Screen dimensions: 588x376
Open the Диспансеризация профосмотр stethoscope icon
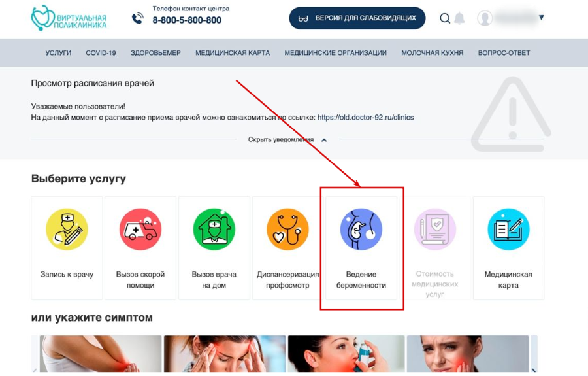(287, 230)
